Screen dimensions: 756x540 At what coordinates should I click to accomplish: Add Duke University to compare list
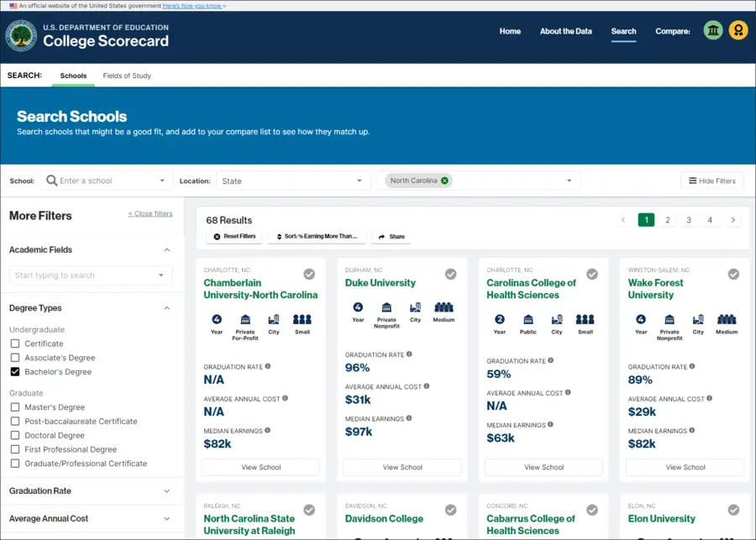point(451,274)
